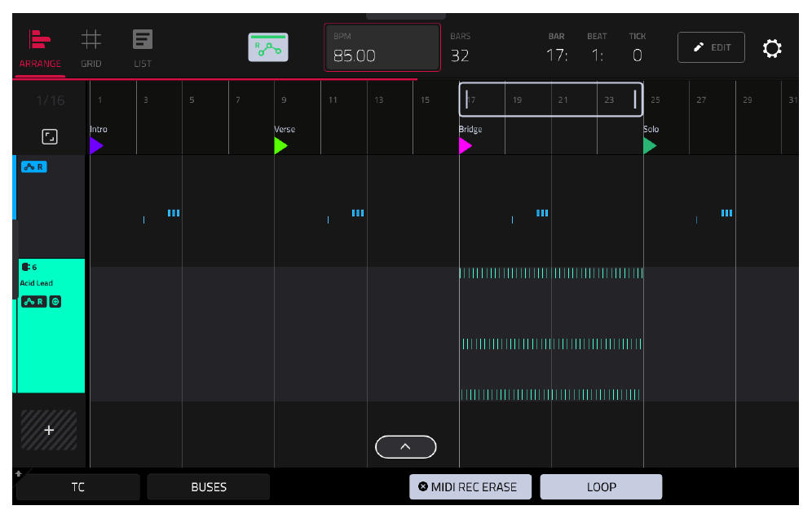This screenshot has height=519, width=812.
Task: Expand the bottom panel with up chevron
Action: click(405, 447)
